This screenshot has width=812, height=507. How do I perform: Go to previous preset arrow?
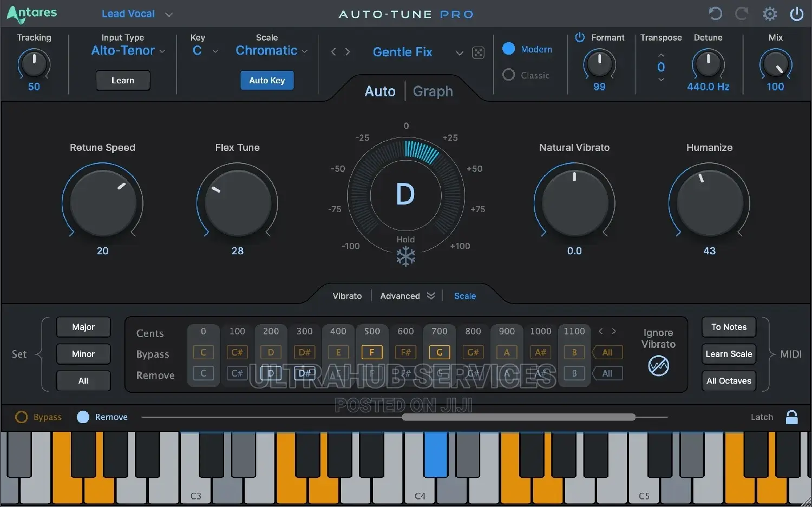[x=333, y=52]
